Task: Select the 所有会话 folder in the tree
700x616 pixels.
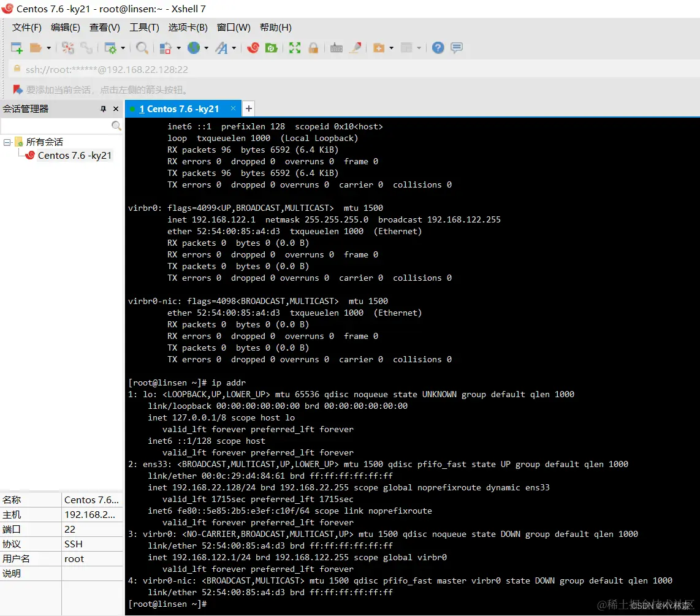Action: pos(45,142)
